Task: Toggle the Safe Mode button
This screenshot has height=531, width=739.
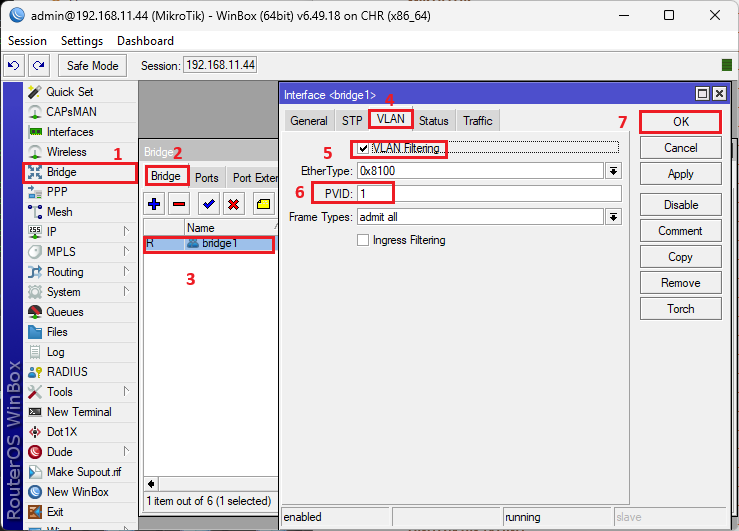Action: (92, 65)
